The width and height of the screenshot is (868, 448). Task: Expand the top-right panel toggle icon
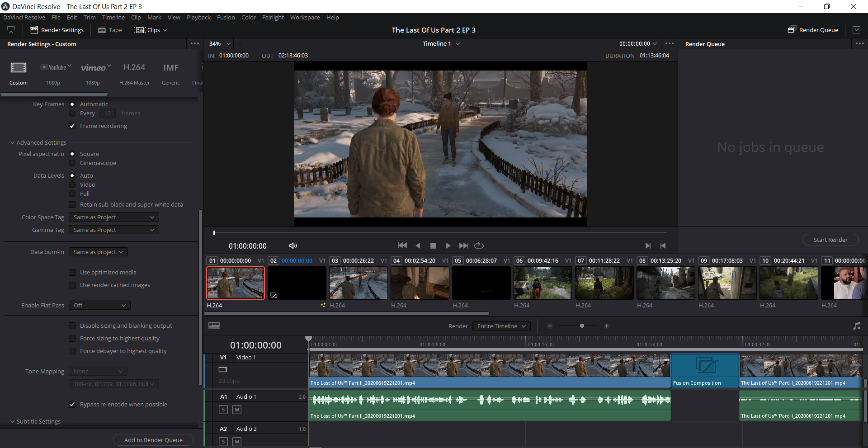point(856,30)
